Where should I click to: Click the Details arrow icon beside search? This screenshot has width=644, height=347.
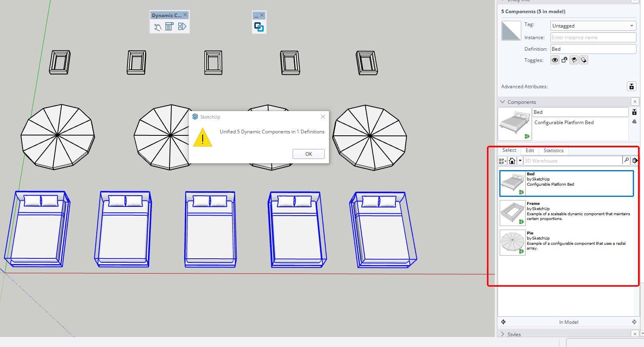click(635, 161)
